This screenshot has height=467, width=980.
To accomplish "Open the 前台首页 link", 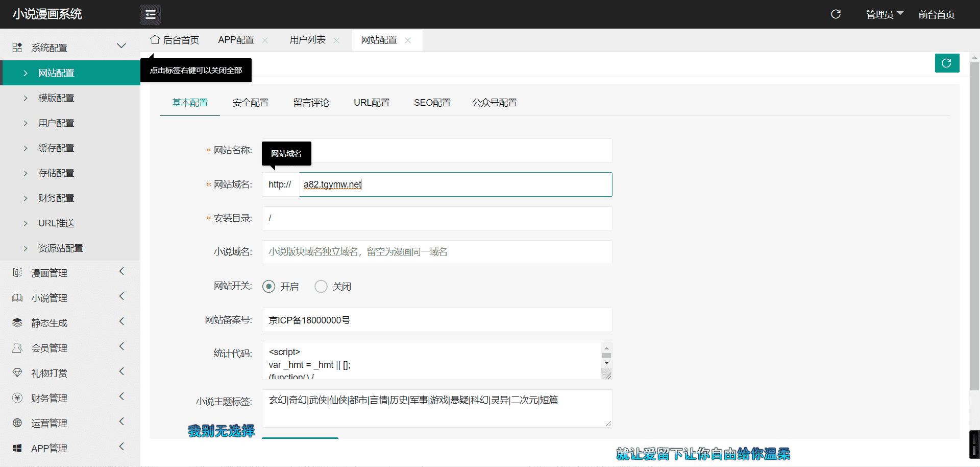I will pos(936,14).
